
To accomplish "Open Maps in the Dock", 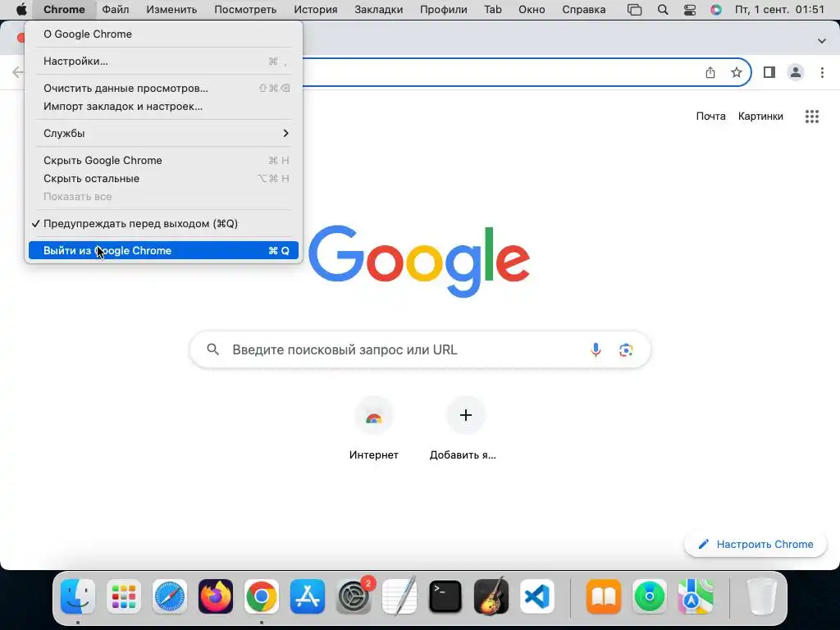I will coord(696,596).
